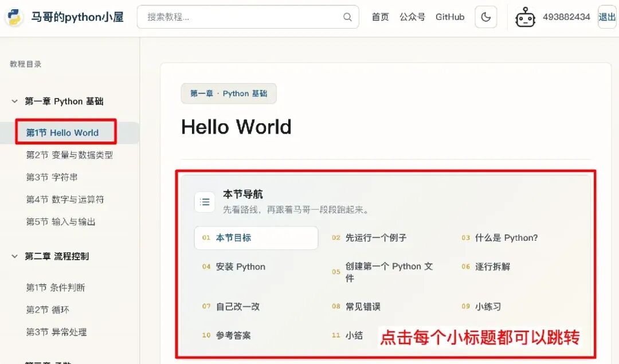
Task: Open 第5节 输入与输出 lesson
Action: coord(61,222)
